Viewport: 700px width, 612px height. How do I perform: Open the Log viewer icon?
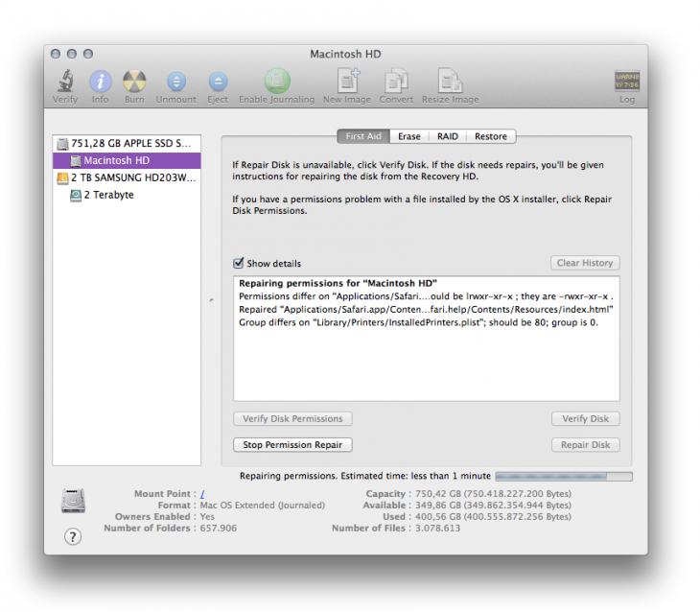click(x=627, y=81)
